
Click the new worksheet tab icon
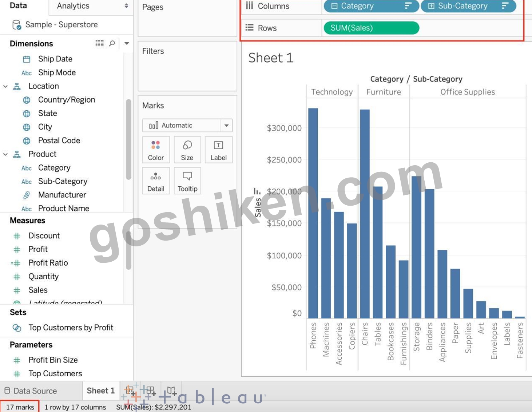[130, 391]
